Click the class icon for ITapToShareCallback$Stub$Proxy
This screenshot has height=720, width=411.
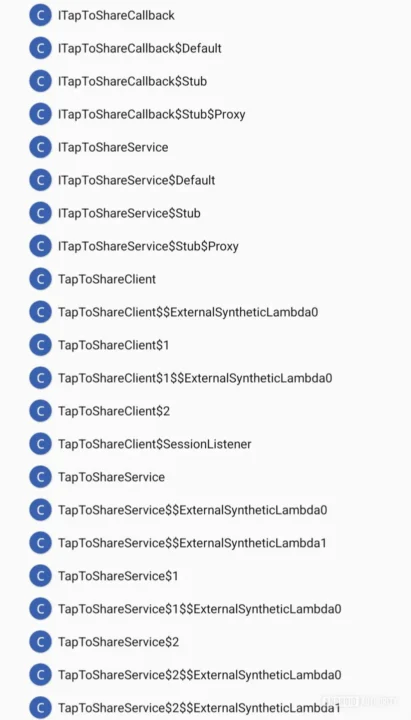40,114
